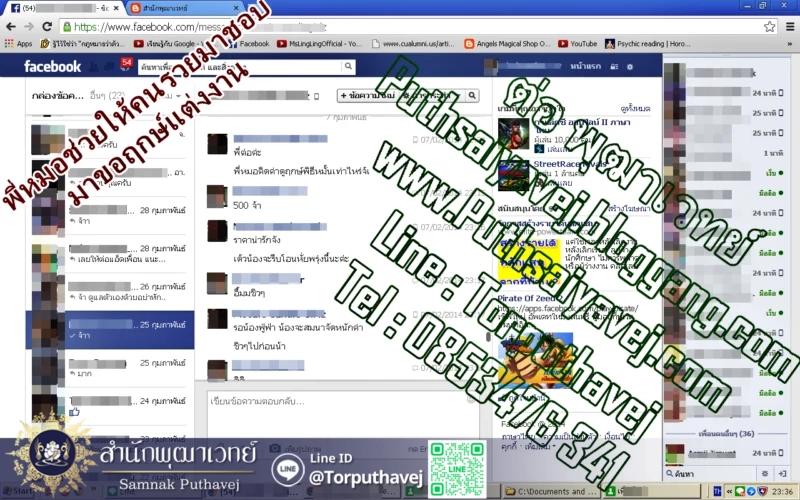Screen dimensions: 800x500
Task: Open the Angels Magical Shop bookmark
Action: [508, 44]
